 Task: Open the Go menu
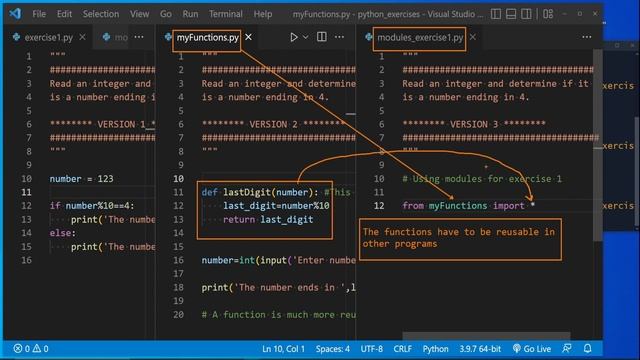[166, 14]
